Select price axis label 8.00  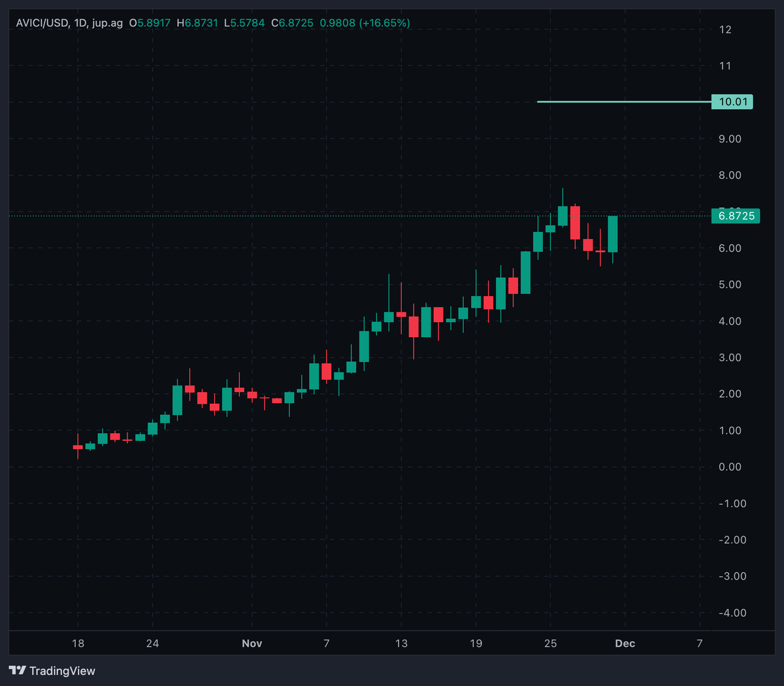point(730,175)
